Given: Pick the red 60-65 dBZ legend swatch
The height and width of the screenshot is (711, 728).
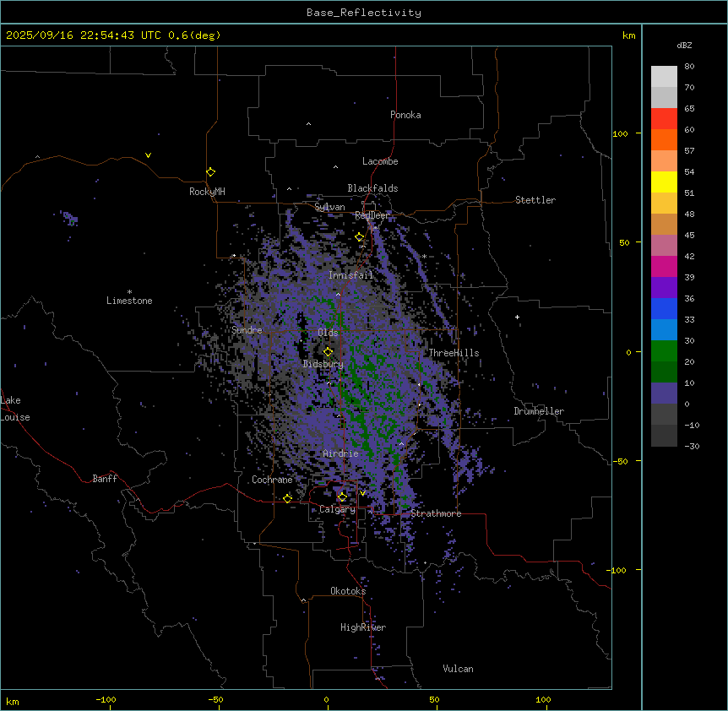Looking at the screenshot, I should 664,119.
